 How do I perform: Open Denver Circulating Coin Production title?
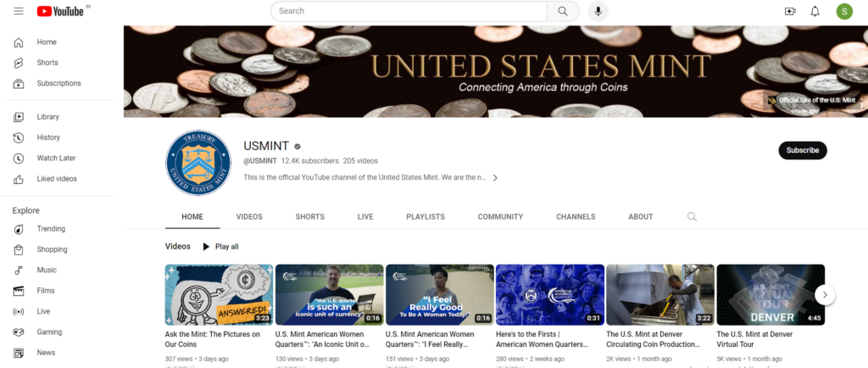[654, 339]
